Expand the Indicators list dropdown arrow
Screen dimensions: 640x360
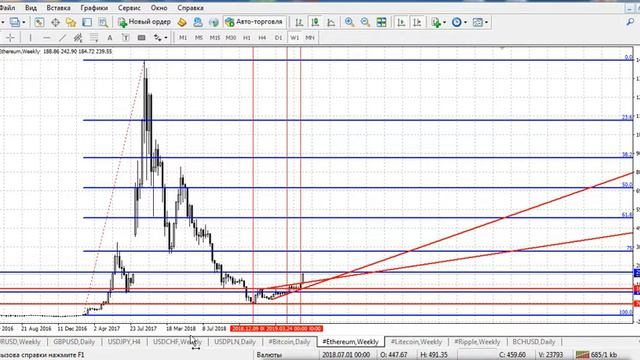(x=444, y=22)
